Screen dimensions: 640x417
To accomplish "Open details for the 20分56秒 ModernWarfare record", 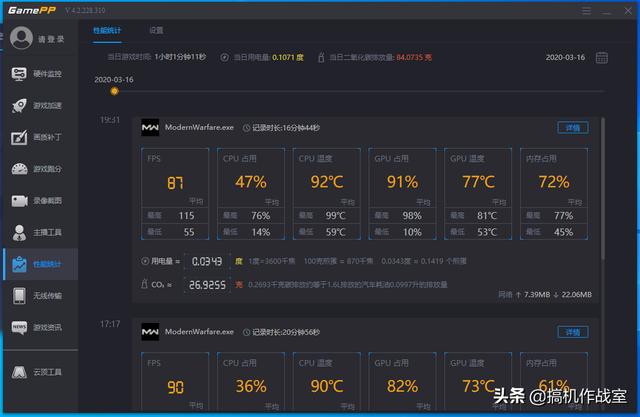I will (x=573, y=332).
